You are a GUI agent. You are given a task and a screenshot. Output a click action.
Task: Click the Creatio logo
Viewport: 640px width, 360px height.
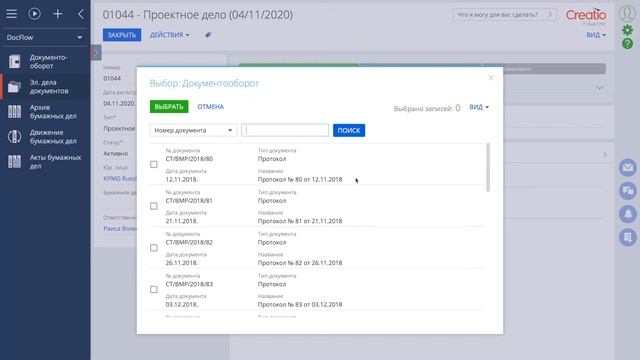(586, 16)
